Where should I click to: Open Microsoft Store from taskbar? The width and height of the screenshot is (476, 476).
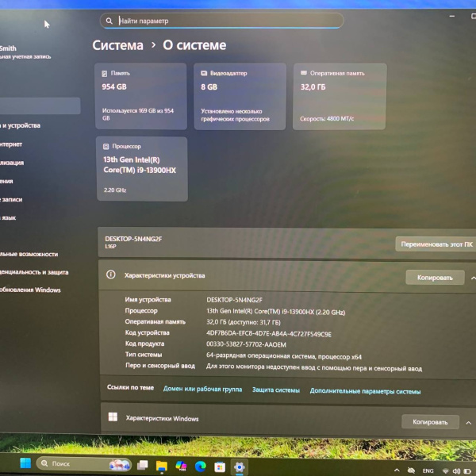[x=220, y=467]
